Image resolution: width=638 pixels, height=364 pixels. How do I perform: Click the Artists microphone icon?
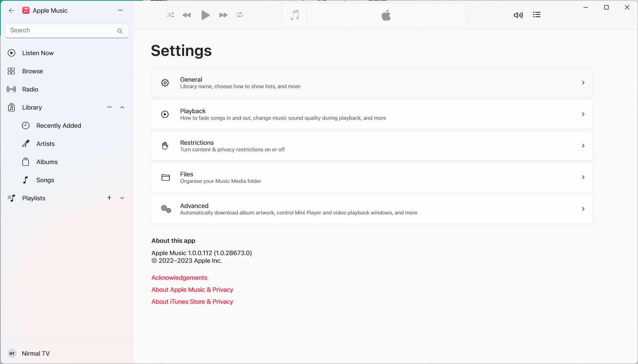(26, 144)
